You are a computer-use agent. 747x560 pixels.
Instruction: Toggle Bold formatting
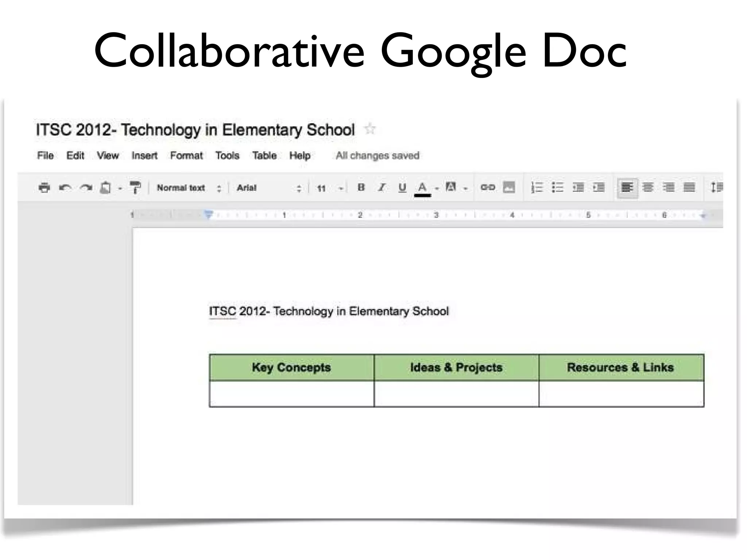361,187
